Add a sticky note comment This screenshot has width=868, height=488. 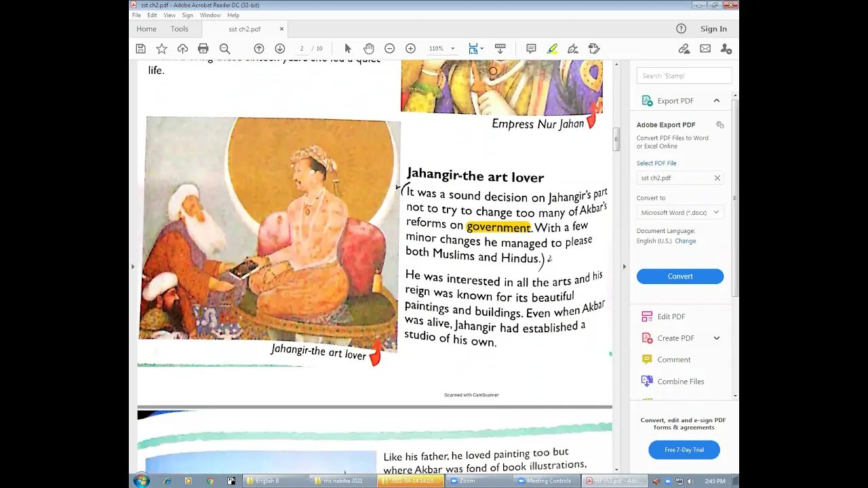click(531, 49)
